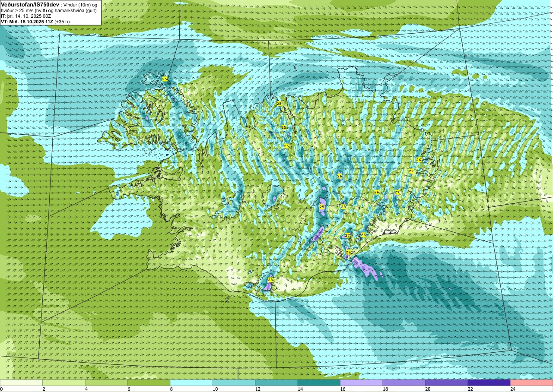Image resolution: width=553 pixels, height=392 pixels.
Task: Select the 6–8 m/s olive green legend swatch
Action: point(149,383)
